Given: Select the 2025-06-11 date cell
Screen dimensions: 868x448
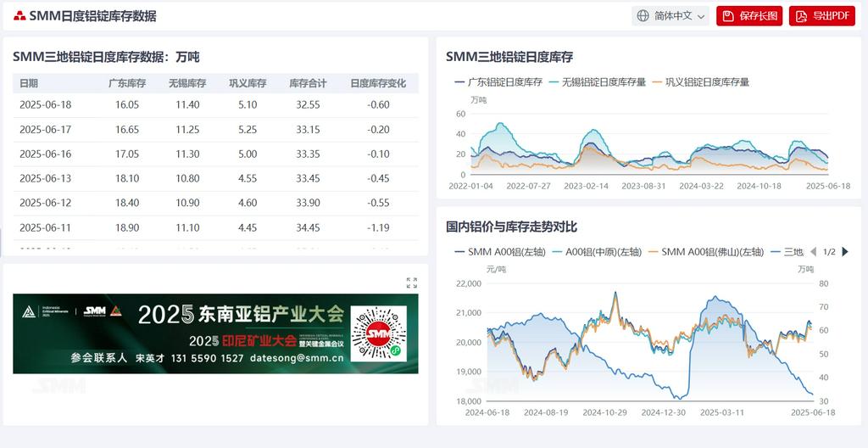Looking at the screenshot, I should click(x=46, y=227).
